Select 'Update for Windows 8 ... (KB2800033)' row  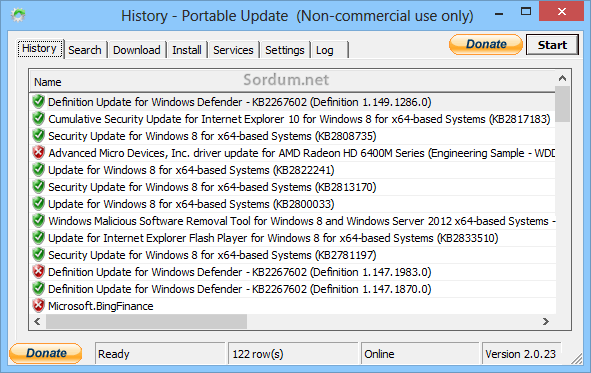point(292,204)
